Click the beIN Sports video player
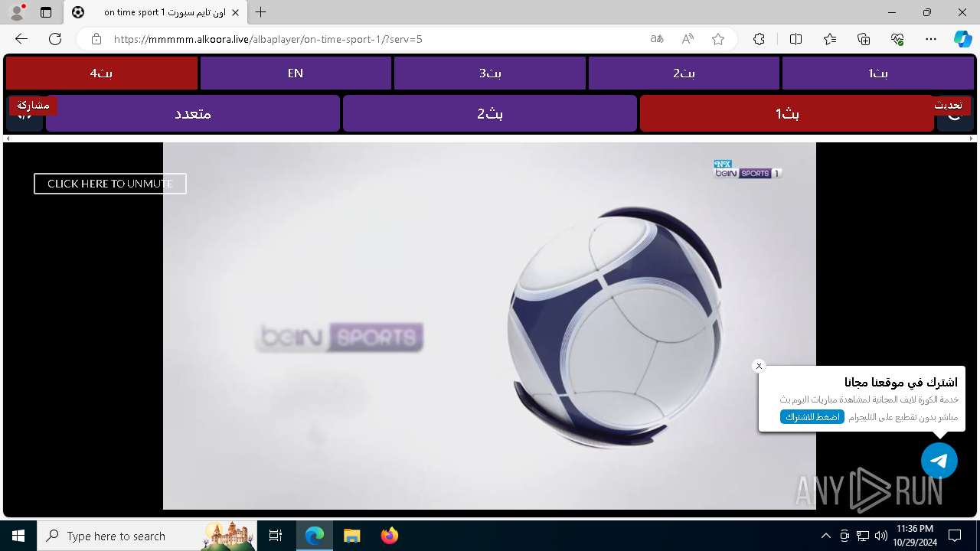980x551 pixels. coord(489,326)
